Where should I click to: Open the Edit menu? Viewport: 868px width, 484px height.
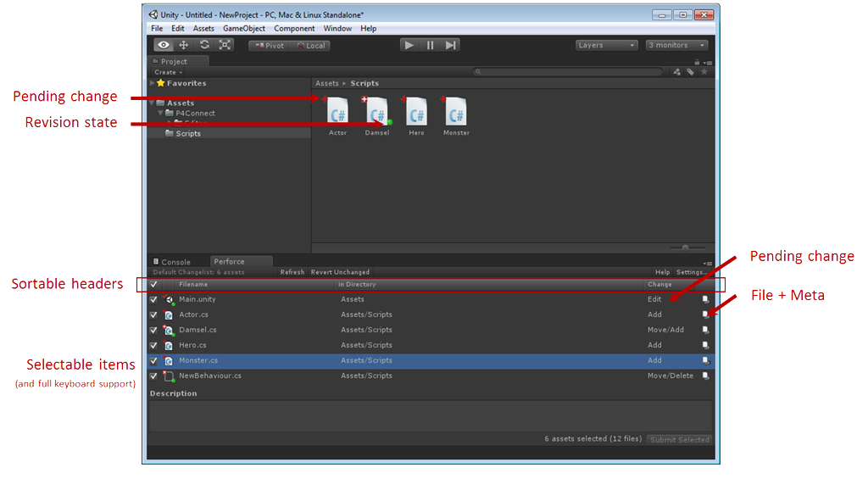coord(178,28)
